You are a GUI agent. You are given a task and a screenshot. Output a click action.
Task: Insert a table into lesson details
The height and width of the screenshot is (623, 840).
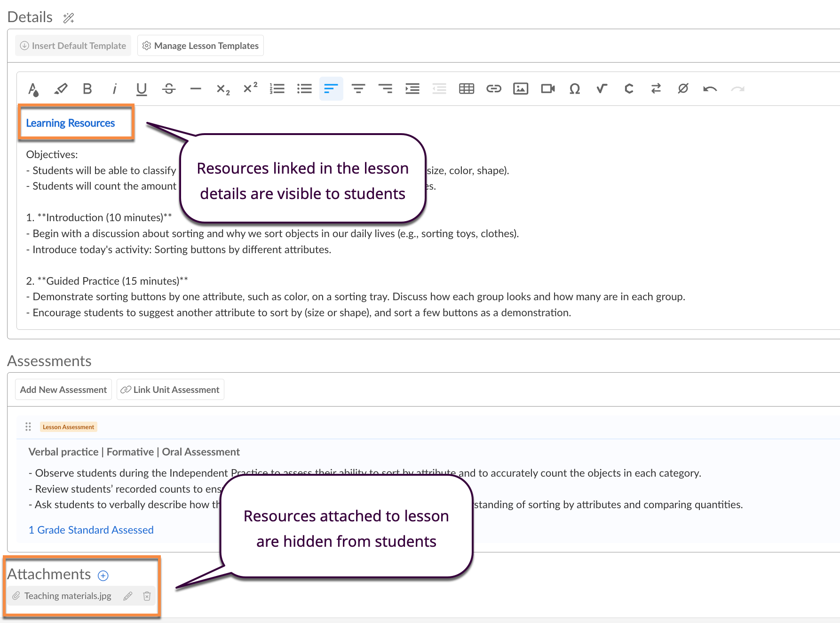466,89
